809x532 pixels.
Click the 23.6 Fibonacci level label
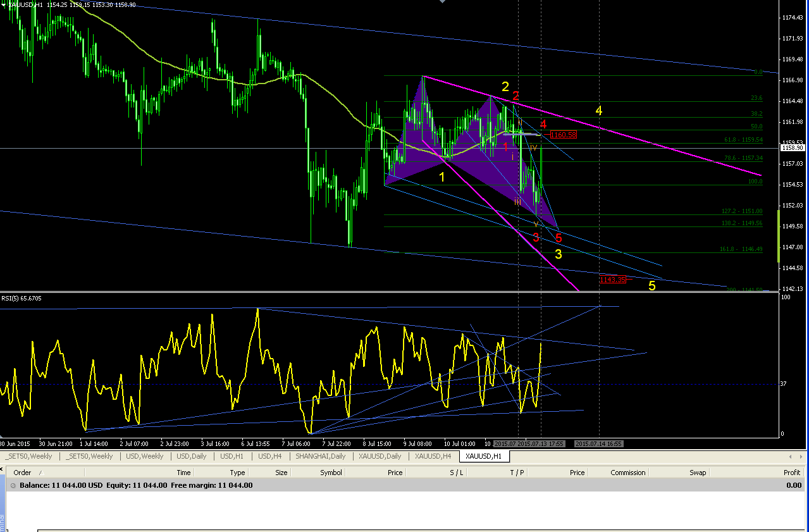(x=757, y=98)
